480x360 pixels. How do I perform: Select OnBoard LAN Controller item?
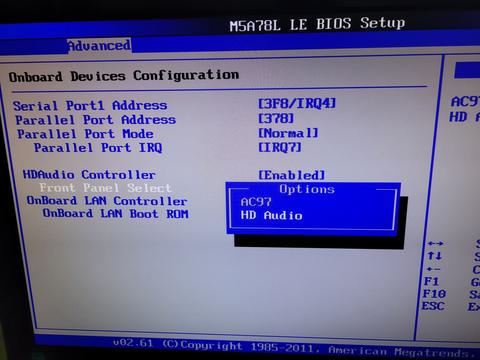click(107, 201)
